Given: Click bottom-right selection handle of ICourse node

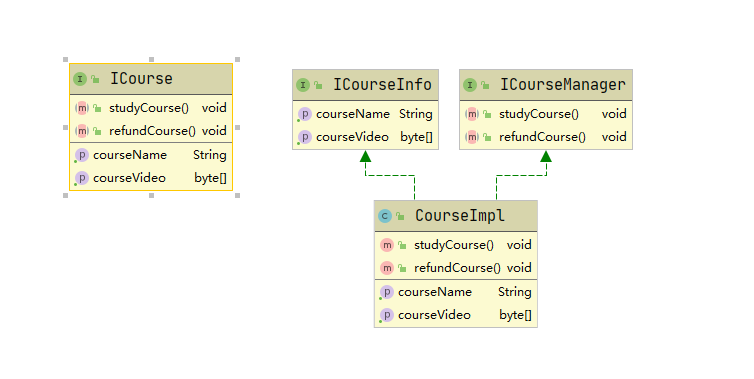Looking at the screenshot, I should (237, 195).
